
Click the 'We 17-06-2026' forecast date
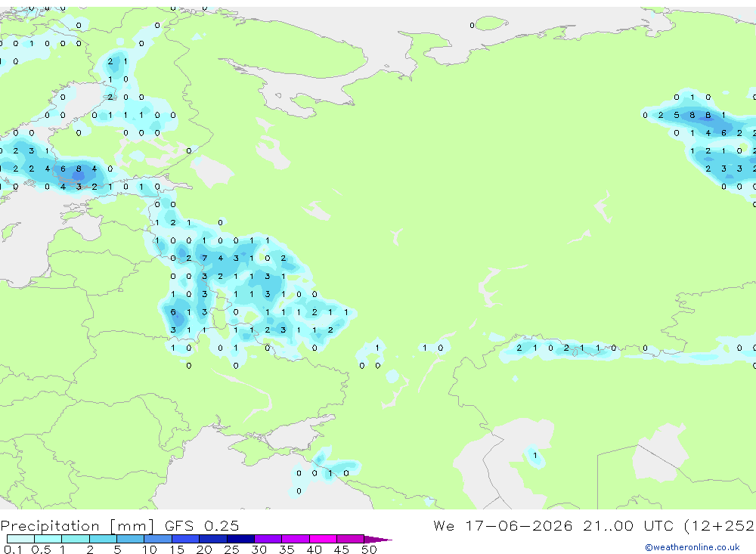pos(503,525)
